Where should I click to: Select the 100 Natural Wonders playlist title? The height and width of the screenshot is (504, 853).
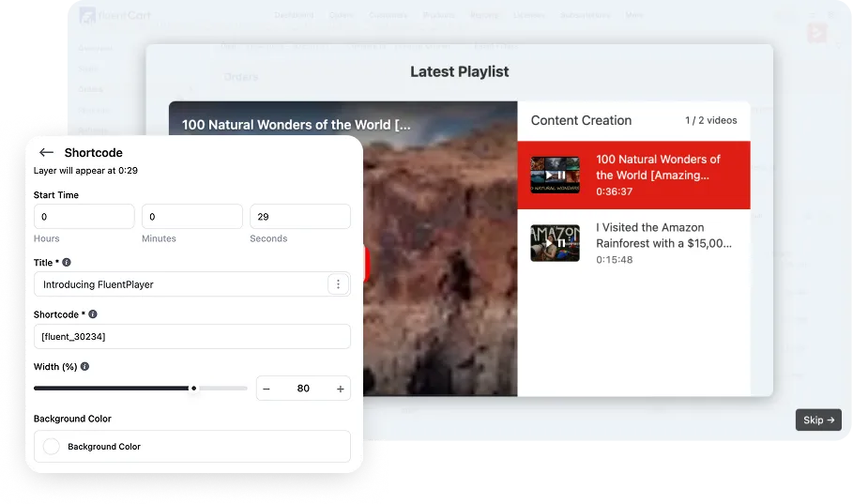[x=658, y=167]
